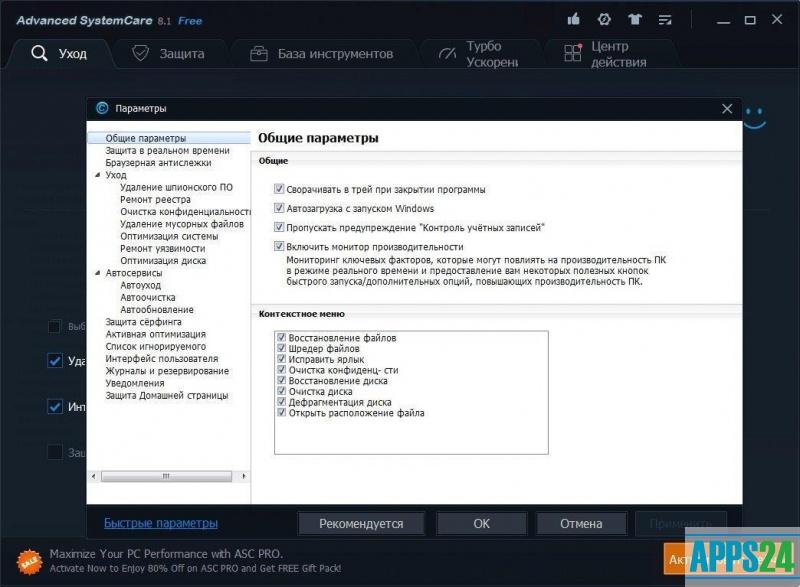Select Автоочистка in the tree

148,297
